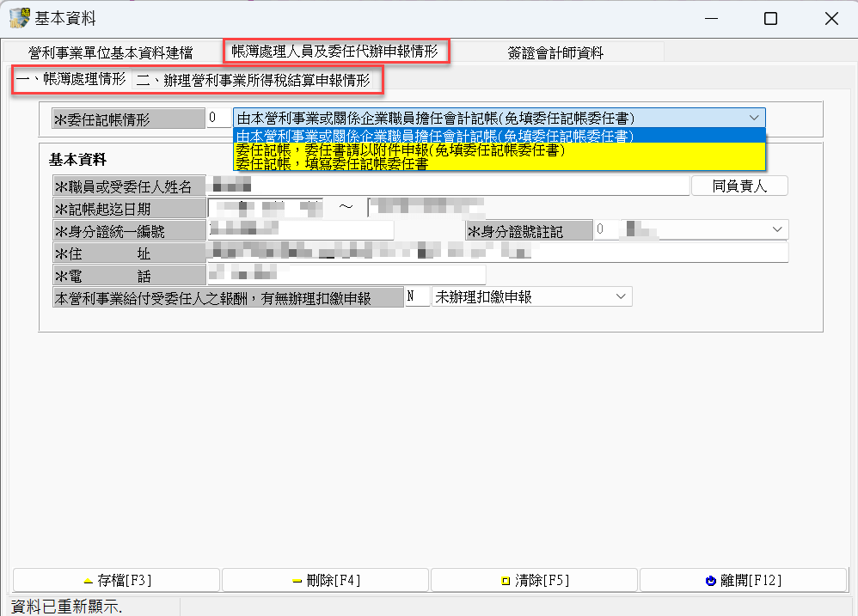Viewport: 858px width, 616px height.
Task: Choose 由本營利事業或關係企業職員擔任會計記帳 highlighted option
Action: click(x=499, y=136)
